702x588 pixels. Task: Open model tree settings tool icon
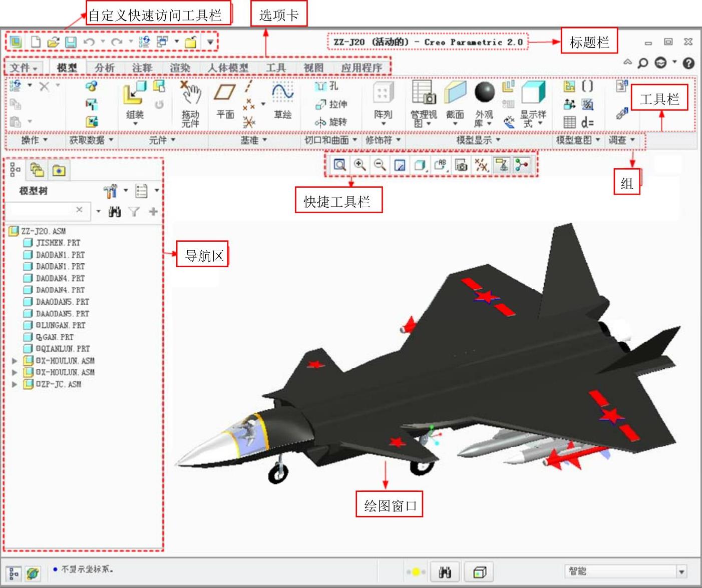[x=110, y=191]
